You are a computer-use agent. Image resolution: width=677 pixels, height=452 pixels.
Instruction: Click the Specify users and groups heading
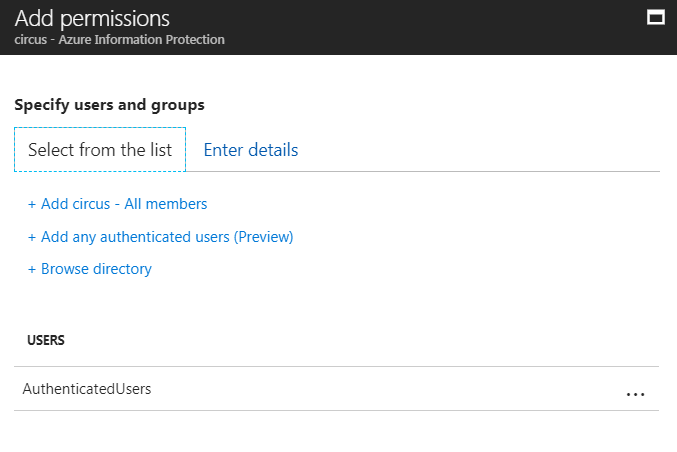tap(109, 104)
